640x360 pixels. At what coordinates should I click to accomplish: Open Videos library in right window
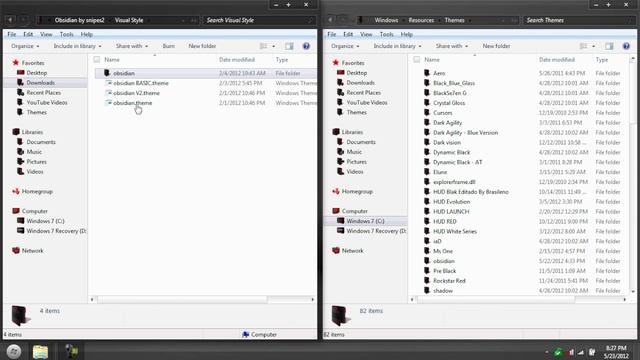click(x=355, y=171)
